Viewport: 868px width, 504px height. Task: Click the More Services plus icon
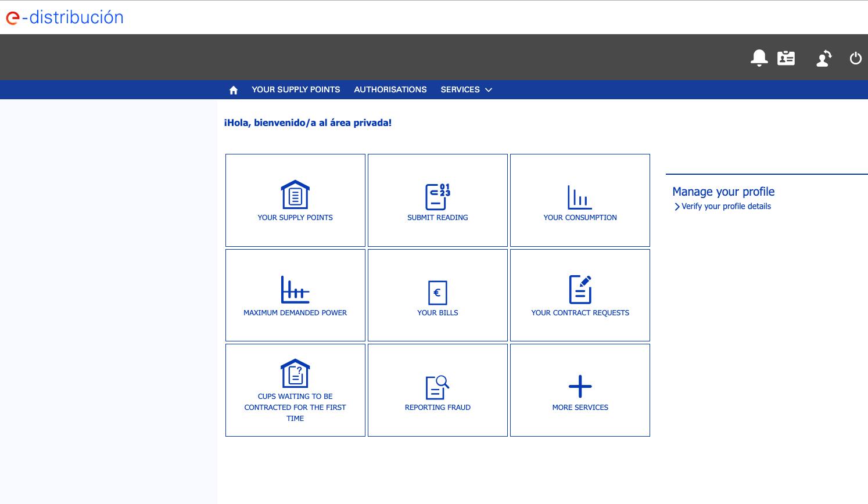[x=580, y=386]
